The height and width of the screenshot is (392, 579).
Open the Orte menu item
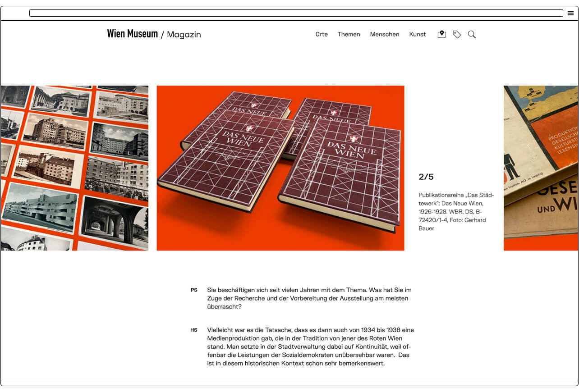322,34
